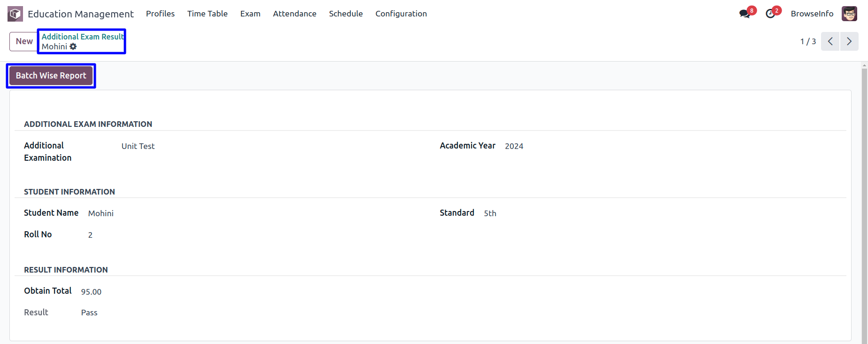Open the gear actions menu beside Mohini

(x=73, y=47)
